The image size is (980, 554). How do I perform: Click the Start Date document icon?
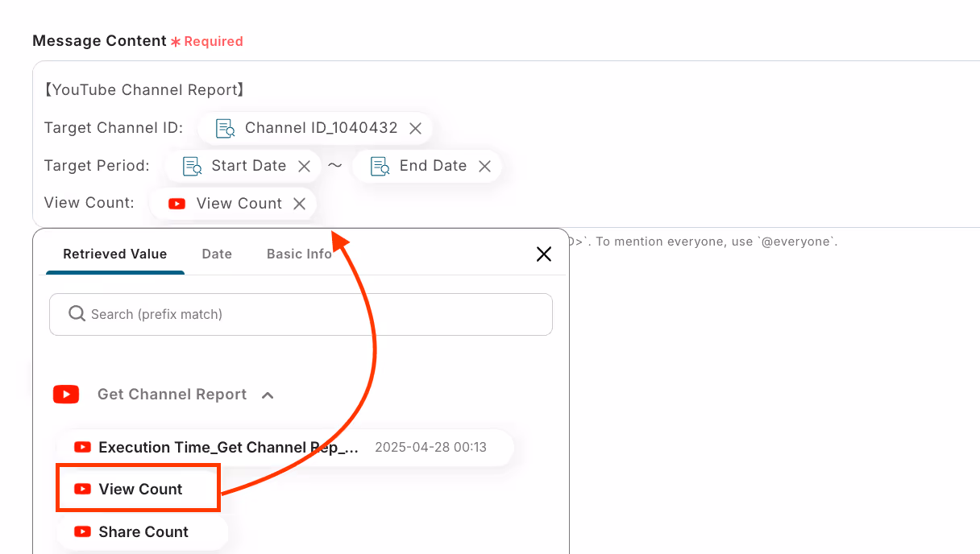192,166
